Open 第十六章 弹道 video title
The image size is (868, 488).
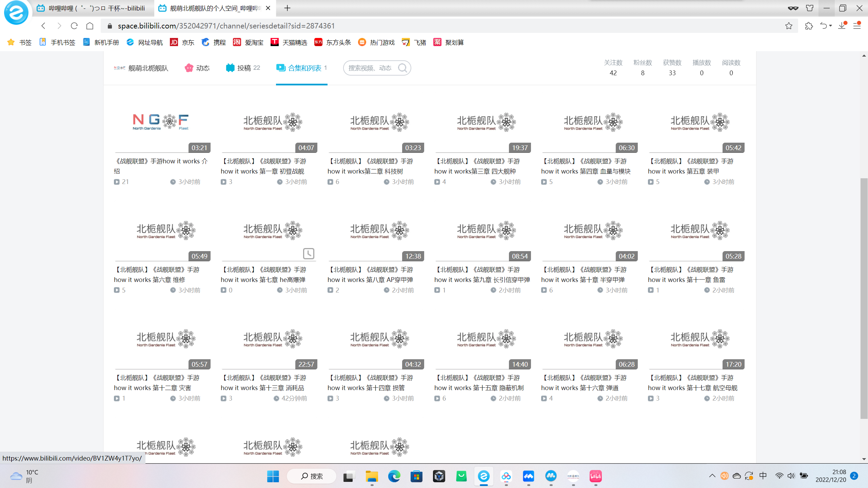point(584,383)
